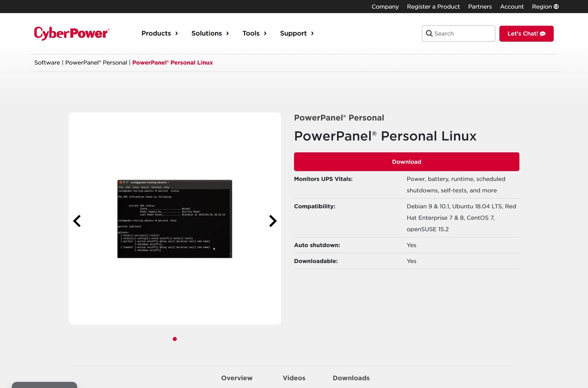Screen dimensions: 588x388
Task: Click PowerPanel Personal Linux breadcrumb
Action: click(x=172, y=63)
